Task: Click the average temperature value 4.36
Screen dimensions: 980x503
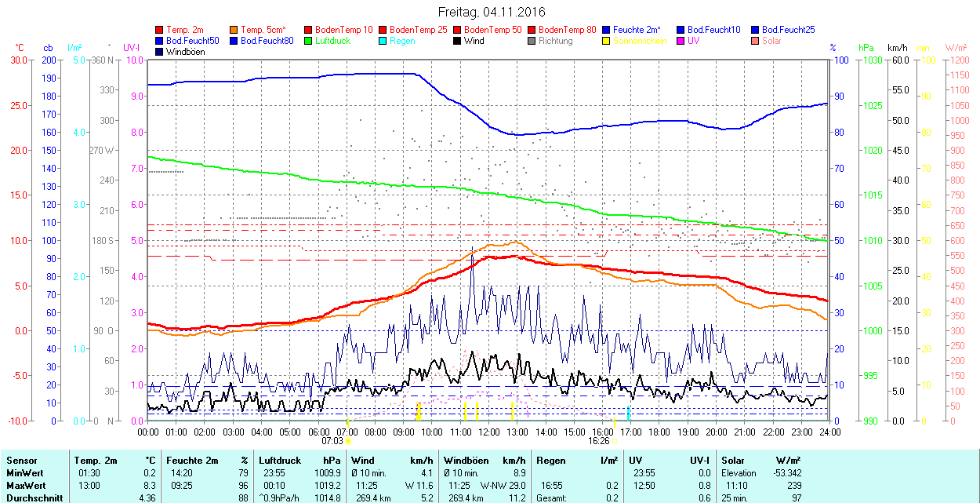Action: point(147,498)
